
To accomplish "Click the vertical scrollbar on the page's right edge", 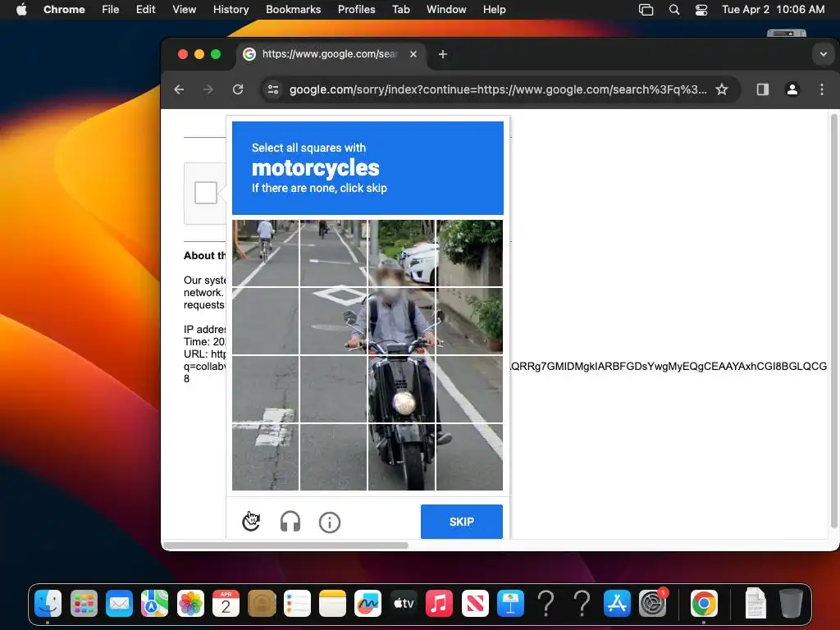I will (834, 322).
